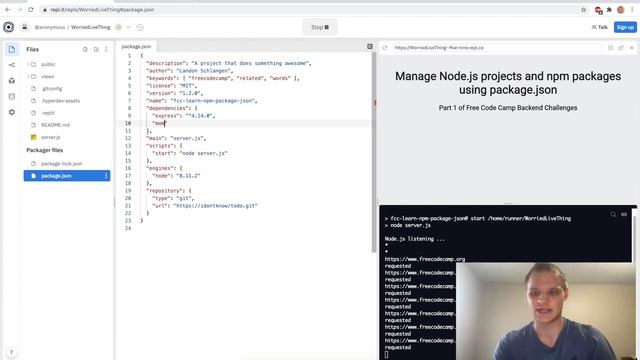This screenshot has height=360, width=640.
Task: Open the Settings gear sidebar icon
Action: (12, 112)
